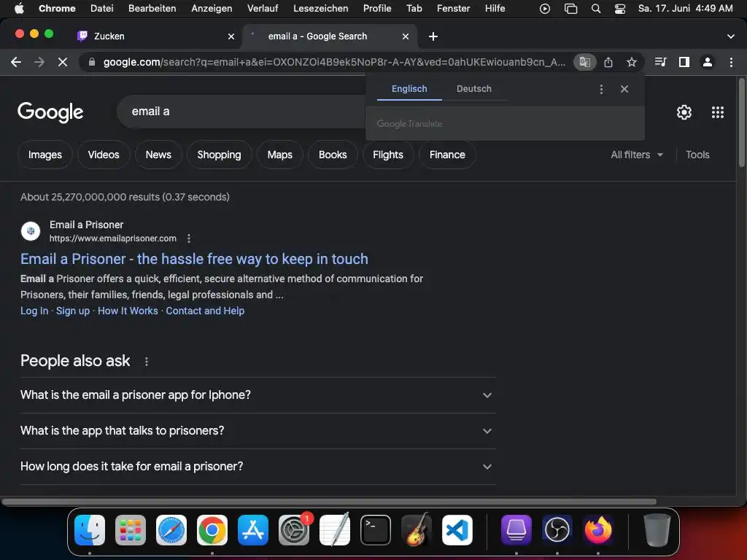Filter results by Books
The image size is (747, 560).
coord(333,155)
